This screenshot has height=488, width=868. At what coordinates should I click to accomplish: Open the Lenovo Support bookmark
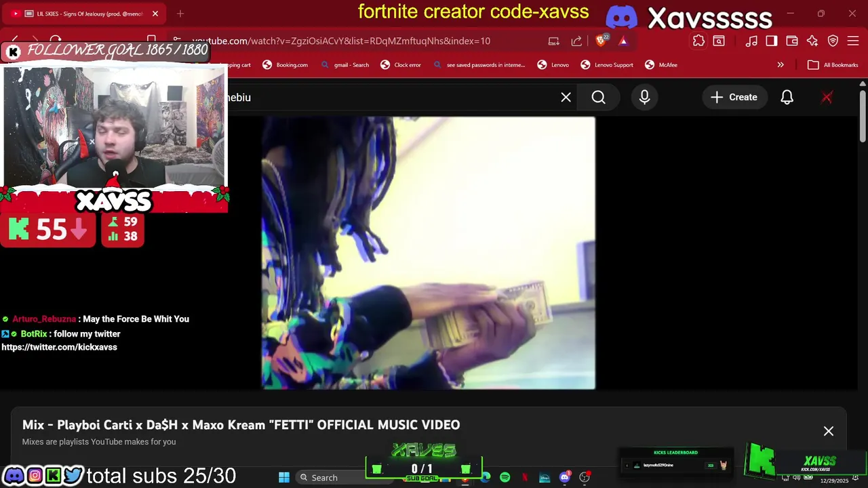point(607,65)
